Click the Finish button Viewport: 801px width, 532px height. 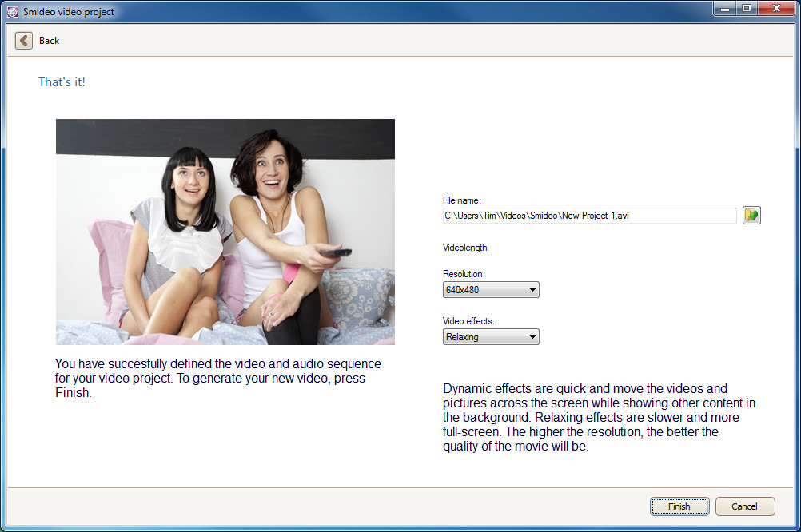pos(679,506)
